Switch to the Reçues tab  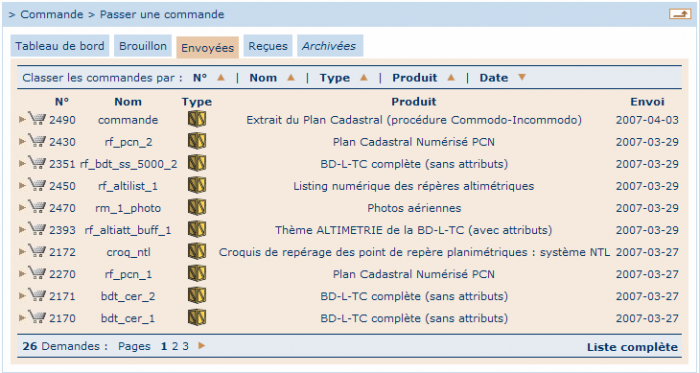point(268,46)
